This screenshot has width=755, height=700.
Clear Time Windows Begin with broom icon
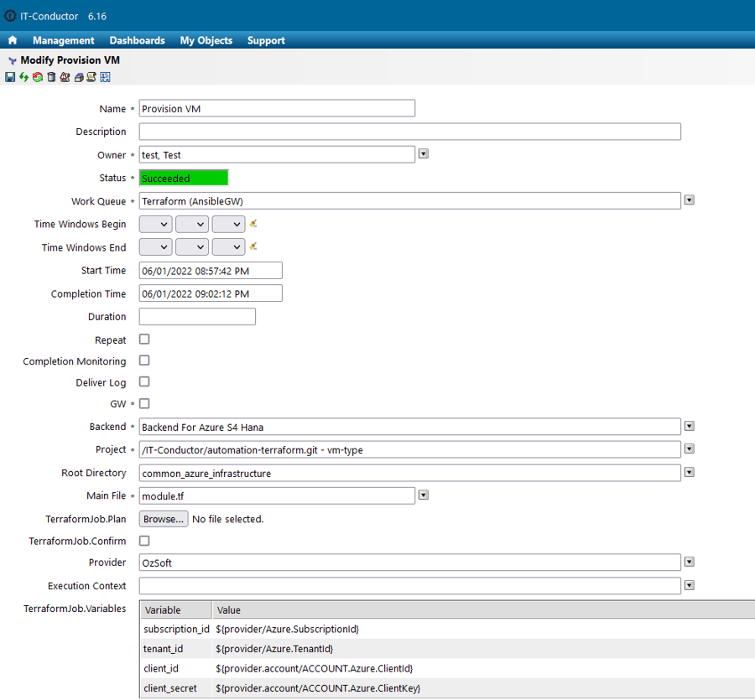253,223
